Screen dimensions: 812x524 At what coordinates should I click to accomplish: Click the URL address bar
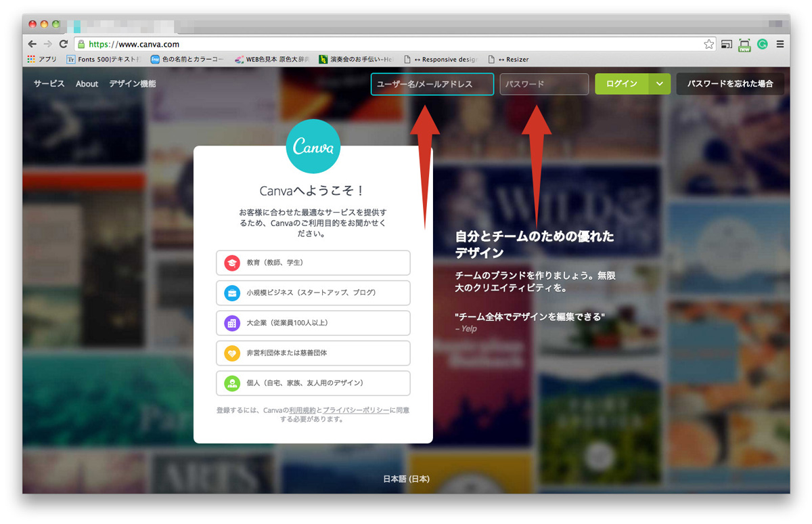point(395,44)
